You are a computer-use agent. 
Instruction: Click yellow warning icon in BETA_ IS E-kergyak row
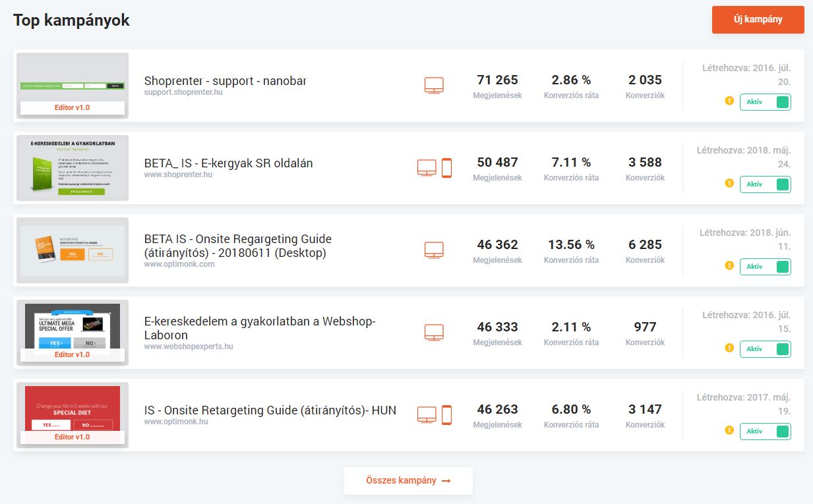(x=729, y=183)
